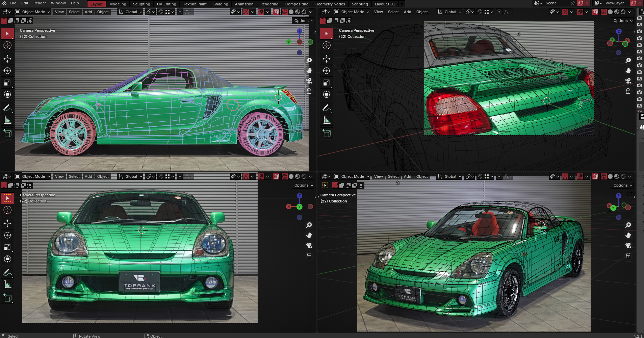Open Object Mode dropdown in top-right viewport
Screen dimensions: 644x338
(352, 12)
